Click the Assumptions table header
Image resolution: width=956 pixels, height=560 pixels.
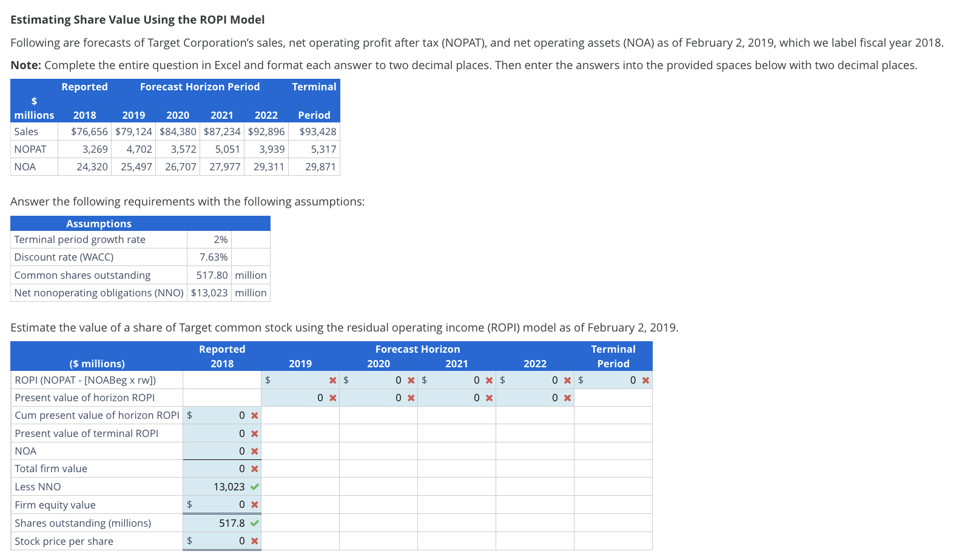[140, 224]
